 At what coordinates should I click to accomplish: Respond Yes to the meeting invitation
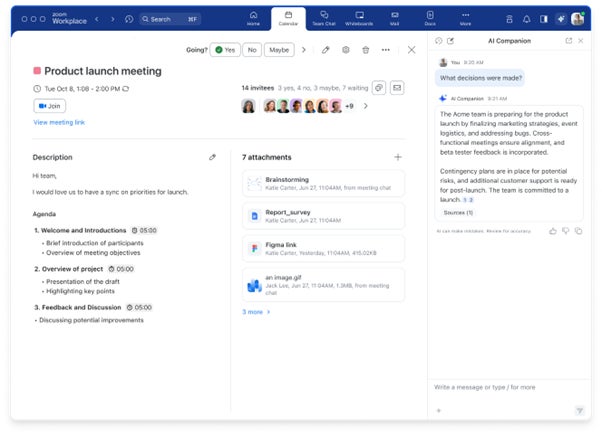226,49
